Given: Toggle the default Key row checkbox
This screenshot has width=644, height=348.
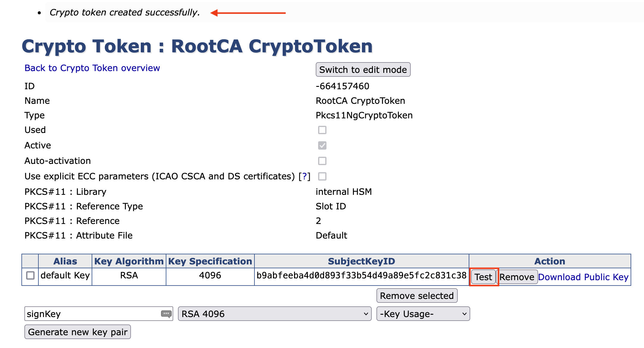Looking at the screenshot, I should [x=30, y=275].
